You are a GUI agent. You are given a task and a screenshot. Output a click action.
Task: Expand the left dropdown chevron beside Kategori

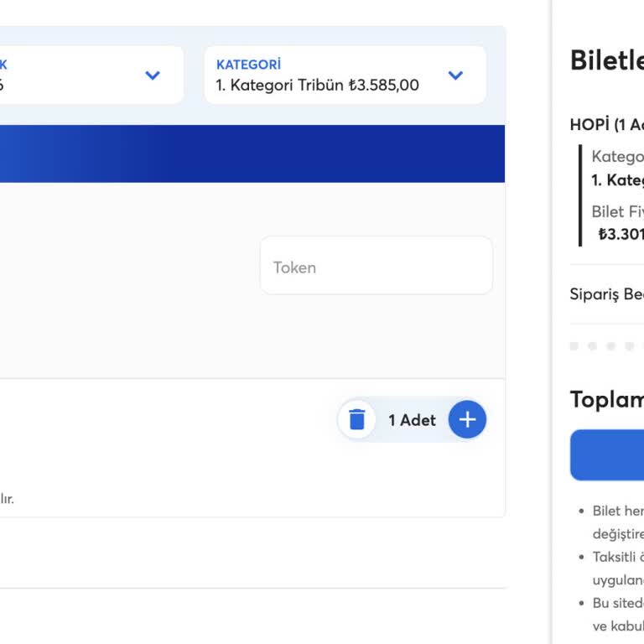153,75
